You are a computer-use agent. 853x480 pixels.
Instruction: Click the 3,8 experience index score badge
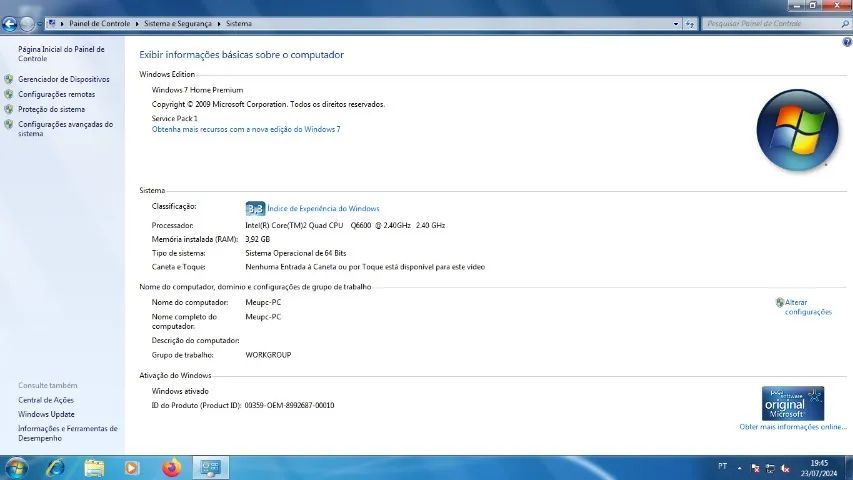[255, 208]
